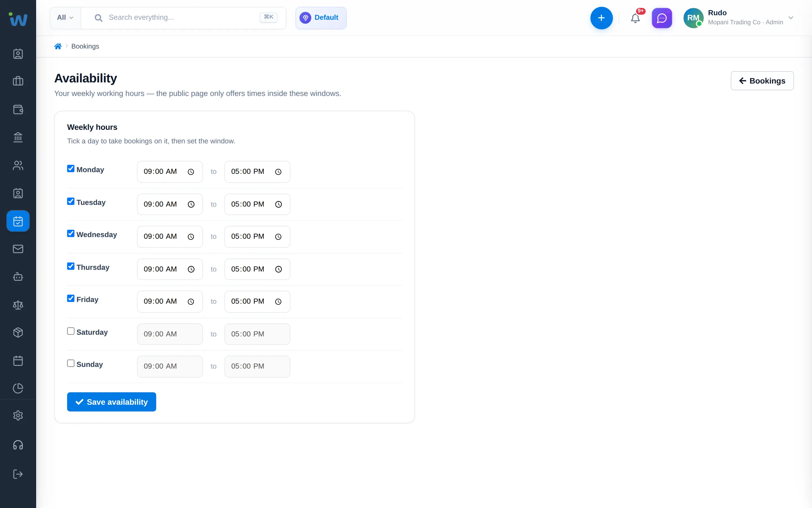
Task: Open the wallet sidebar icon
Action: coord(18,109)
